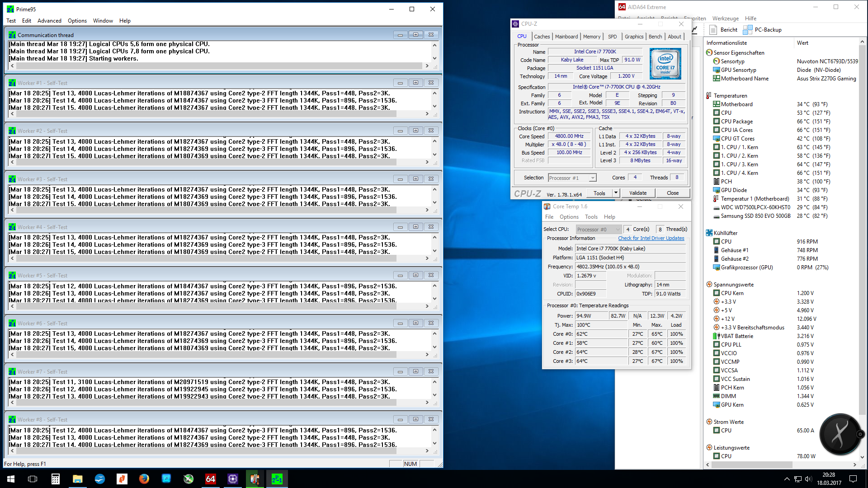Image resolution: width=868 pixels, height=488 pixels.
Task: Open AIDA64 from the taskbar
Action: pos(211,479)
